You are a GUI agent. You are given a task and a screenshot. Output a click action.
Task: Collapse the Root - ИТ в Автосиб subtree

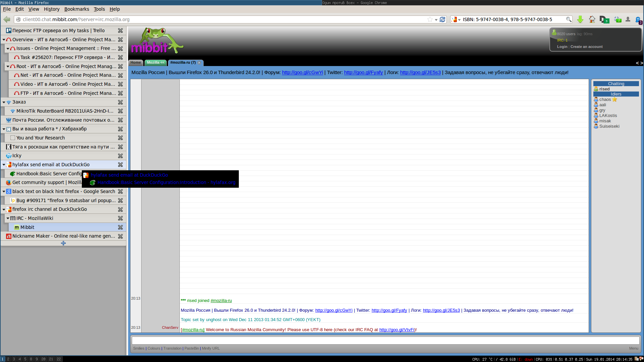(8, 66)
